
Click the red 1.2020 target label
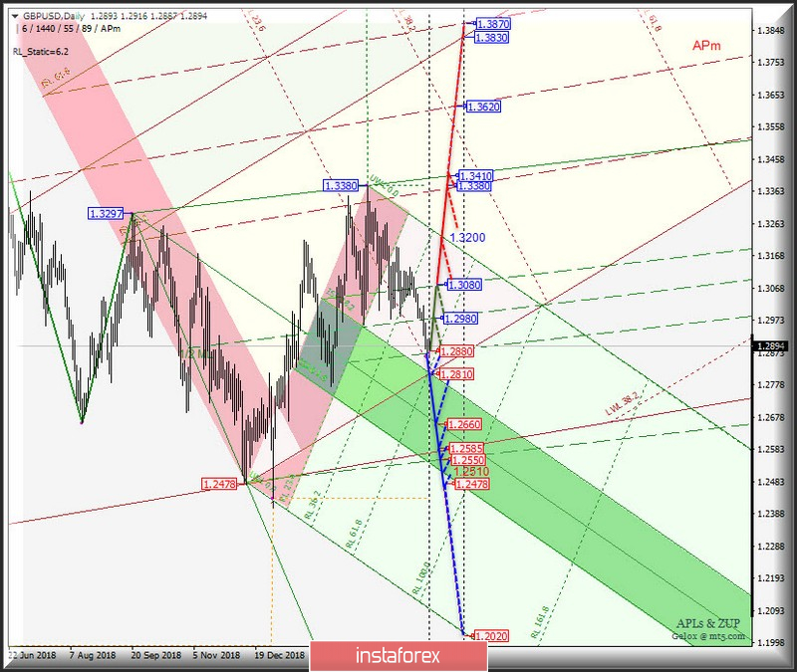point(491,636)
